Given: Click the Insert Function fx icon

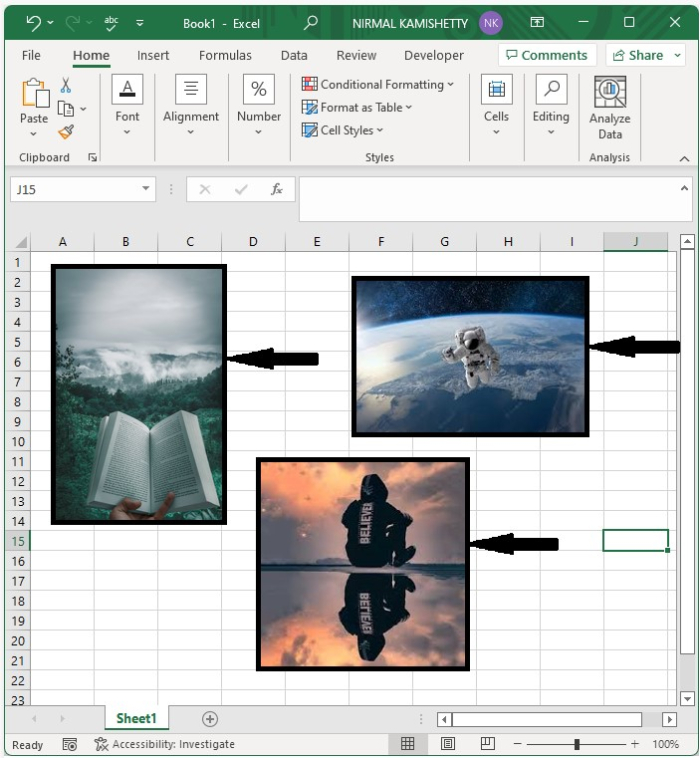Looking at the screenshot, I should [277, 189].
